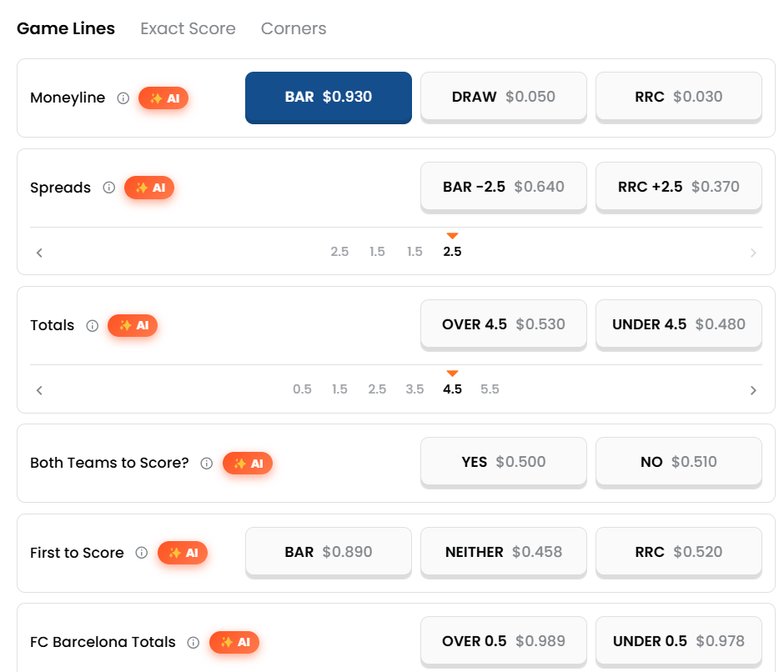784x672 pixels.
Task: Set totals line to 3.5
Action: coord(415,389)
